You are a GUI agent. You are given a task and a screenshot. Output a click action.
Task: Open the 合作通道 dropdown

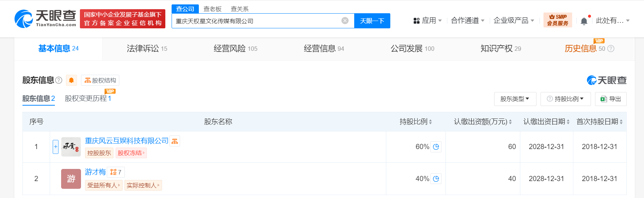click(x=468, y=21)
